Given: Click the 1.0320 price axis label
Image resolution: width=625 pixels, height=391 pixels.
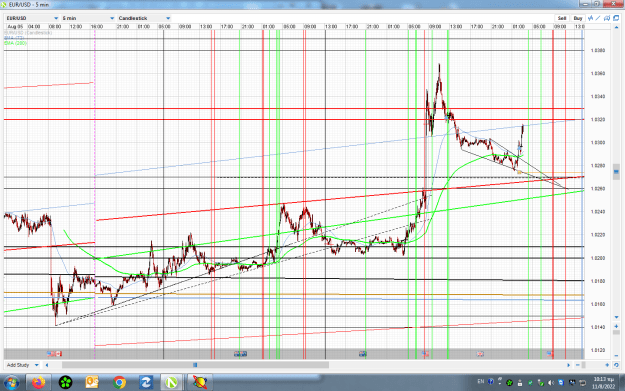Looking at the screenshot, I should pos(598,120).
